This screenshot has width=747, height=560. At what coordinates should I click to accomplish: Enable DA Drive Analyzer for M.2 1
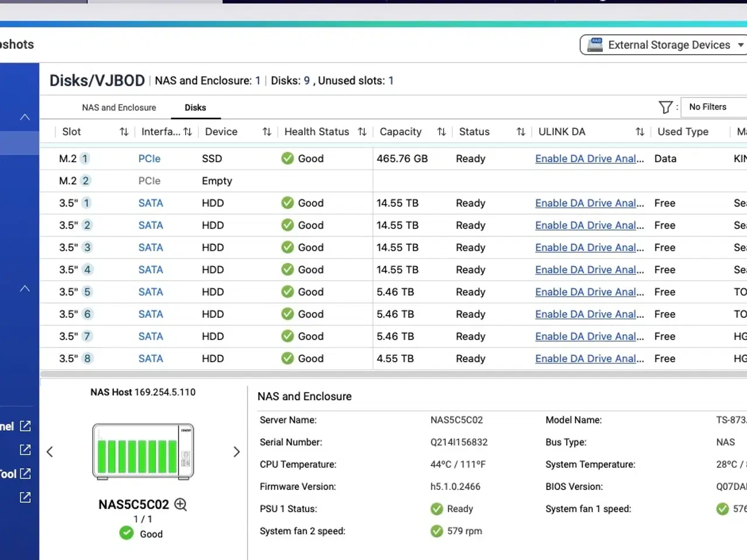[x=589, y=159]
